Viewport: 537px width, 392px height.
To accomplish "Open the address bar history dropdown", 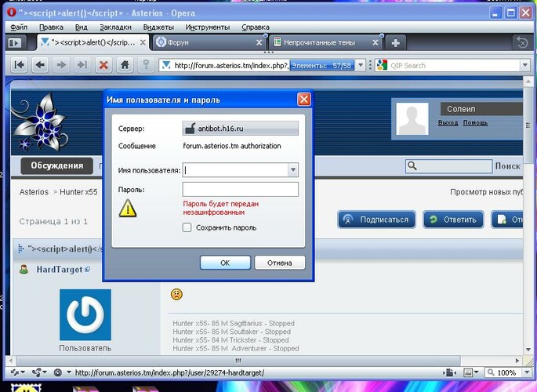I will pyautogui.click(x=361, y=65).
